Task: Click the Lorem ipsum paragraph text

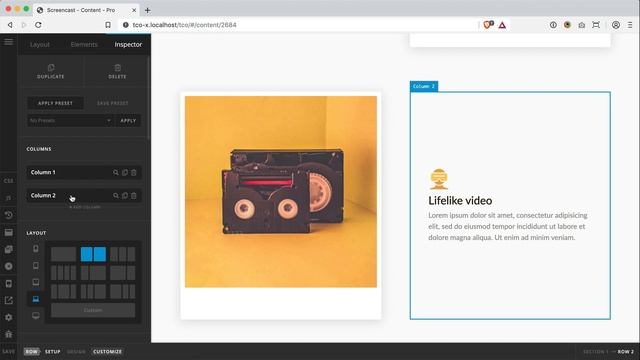Action: point(508,226)
